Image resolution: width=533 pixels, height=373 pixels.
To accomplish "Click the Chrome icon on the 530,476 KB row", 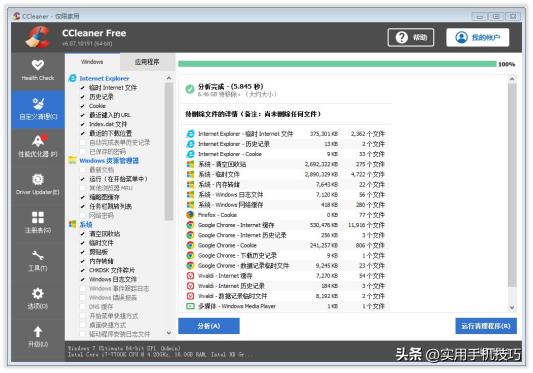I will tap(190, 225).
